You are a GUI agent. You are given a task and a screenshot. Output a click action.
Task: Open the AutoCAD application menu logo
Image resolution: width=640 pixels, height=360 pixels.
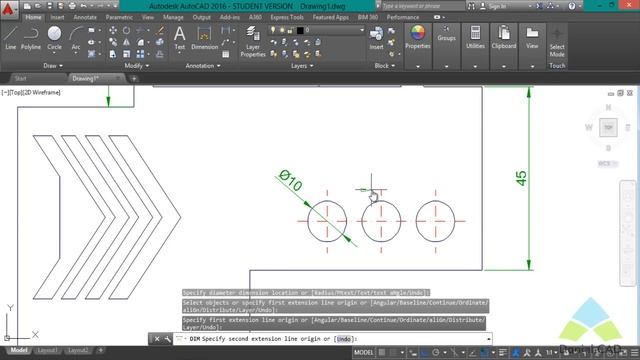coord(8,9)
